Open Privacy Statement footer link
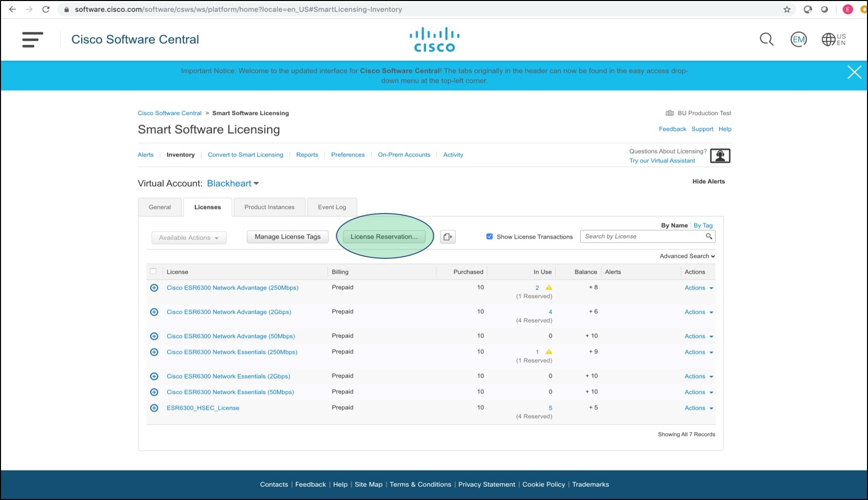 [x=487, y=484]
